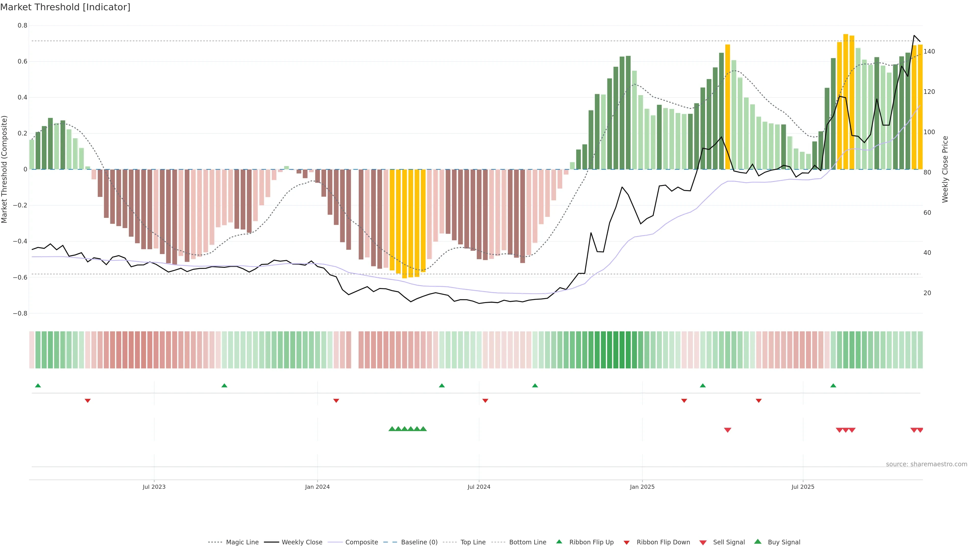Click Ribbon Flip Up legend triangle icon
This screenshot has height=551, width=980.
coord(559,542)
